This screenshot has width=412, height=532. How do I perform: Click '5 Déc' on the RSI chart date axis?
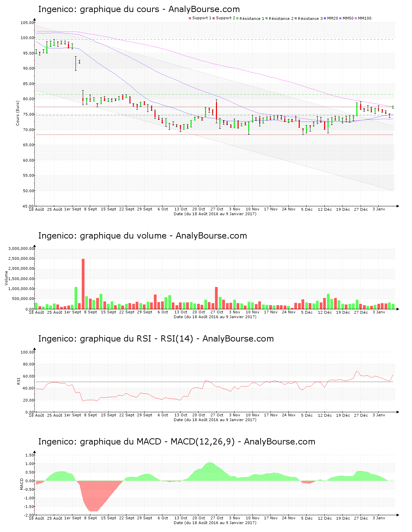307,415
